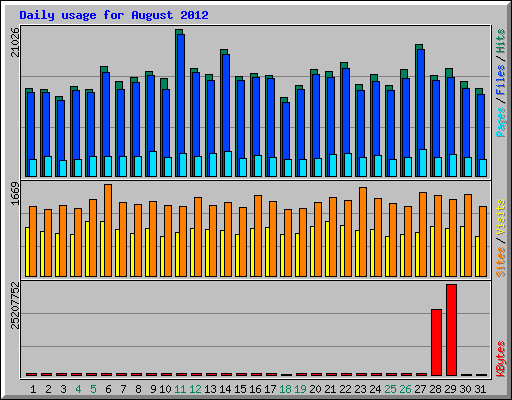Click day label 9 on the x-axis
Viewport: 512px width, 400px height.
coord(153,389)
